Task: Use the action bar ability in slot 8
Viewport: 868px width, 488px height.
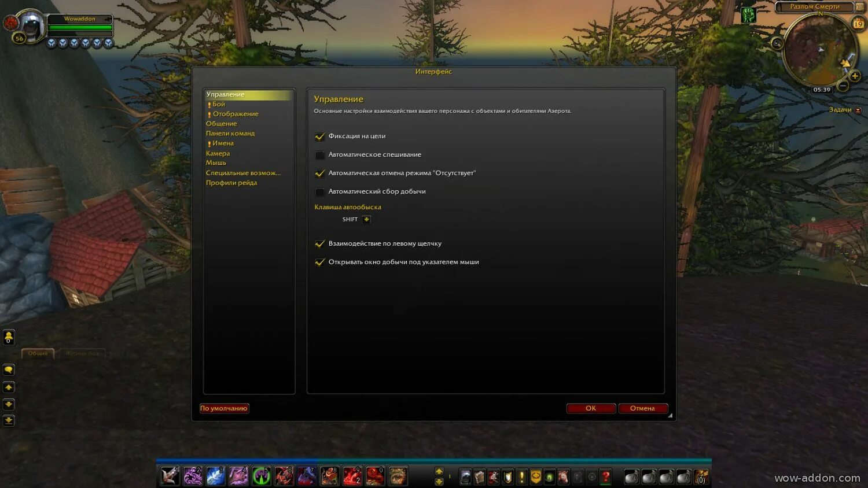Action: point(329,476)
